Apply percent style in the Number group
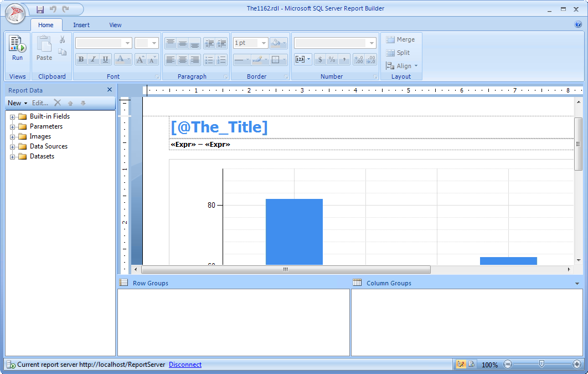The width and height of the screenshot is (588, 374). 332,59
